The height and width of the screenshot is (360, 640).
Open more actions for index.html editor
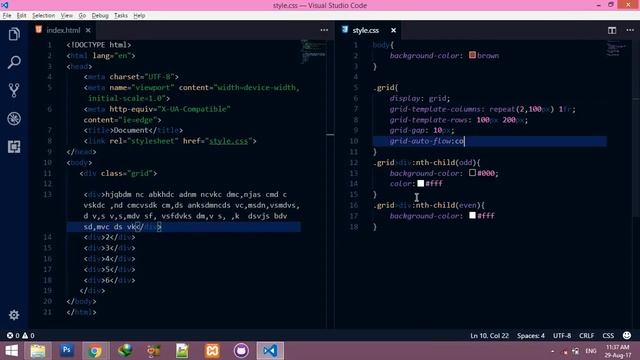pos(324,30)
